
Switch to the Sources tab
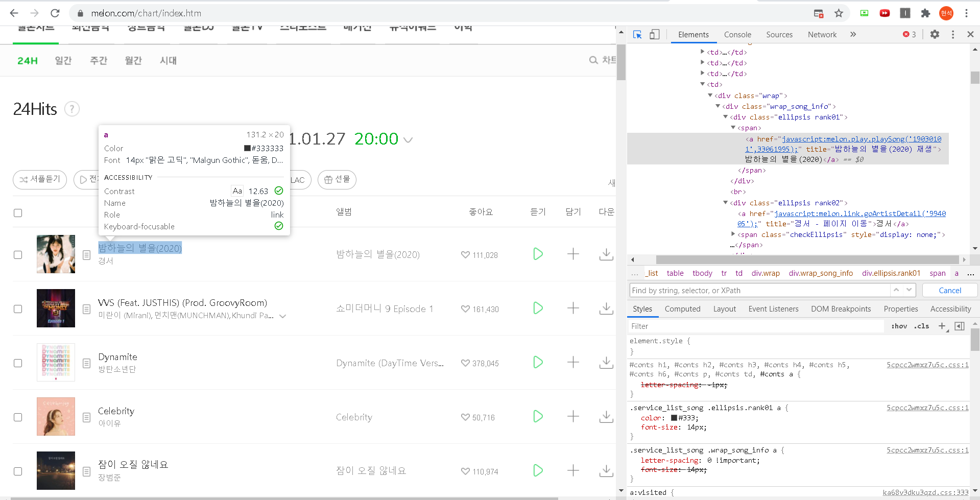point(779,35)
